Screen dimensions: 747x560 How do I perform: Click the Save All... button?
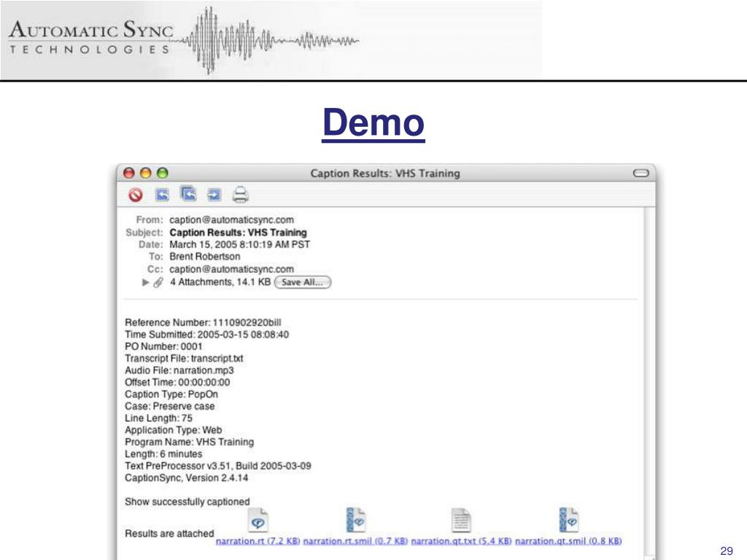point(303,282)
